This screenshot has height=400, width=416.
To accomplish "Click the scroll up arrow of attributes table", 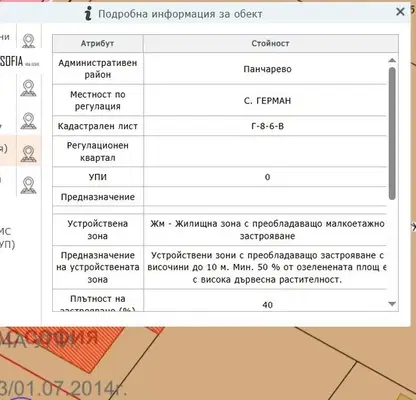I will 392,61.
